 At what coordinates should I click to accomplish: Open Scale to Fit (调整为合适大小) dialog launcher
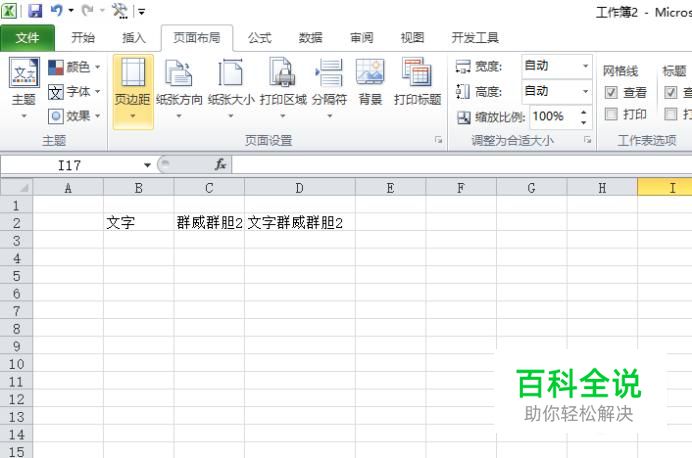click(x=587, y=140)
